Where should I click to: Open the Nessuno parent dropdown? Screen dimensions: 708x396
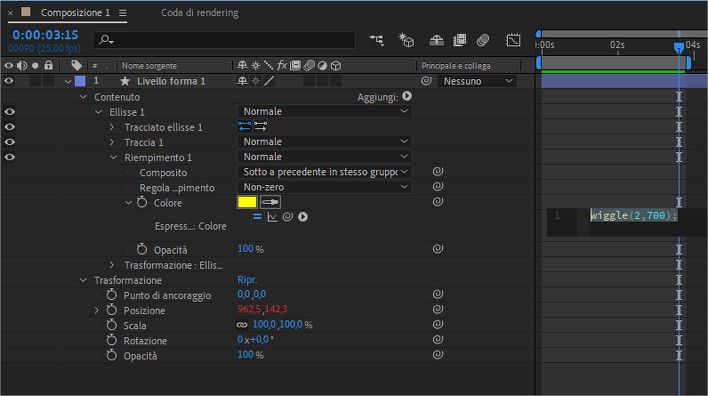click(477, 81)
